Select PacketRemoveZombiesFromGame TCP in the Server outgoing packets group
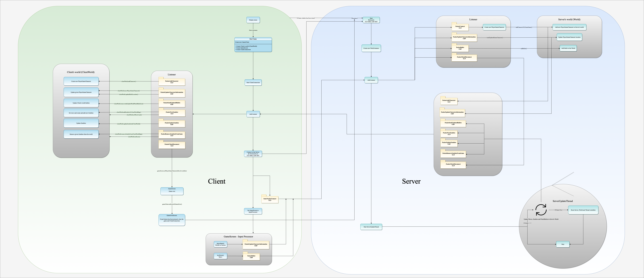 [453, 154]
